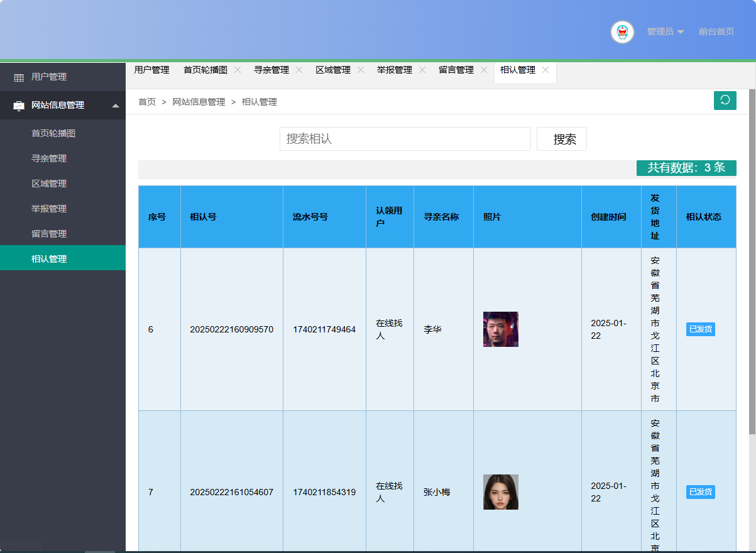The height and width of the screenshot is (553, 756).
Task: Close the 留言管理 tab
Action: tap(484, 70)
